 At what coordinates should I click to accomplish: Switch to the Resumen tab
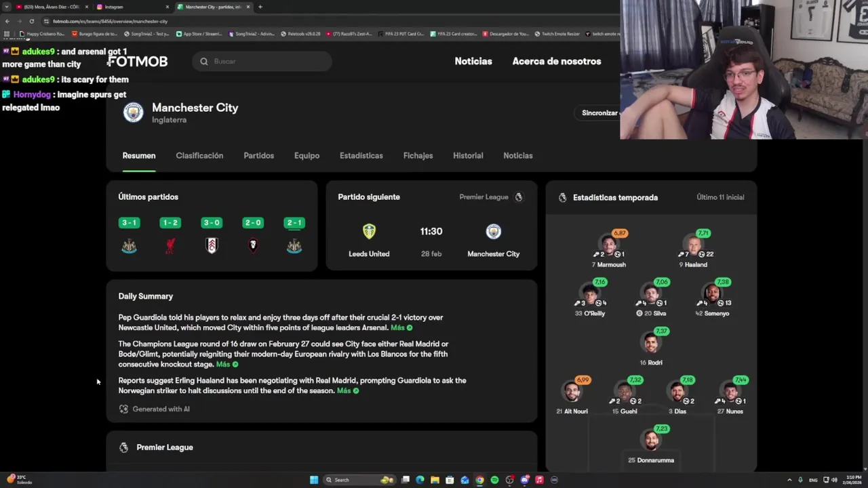139,156
